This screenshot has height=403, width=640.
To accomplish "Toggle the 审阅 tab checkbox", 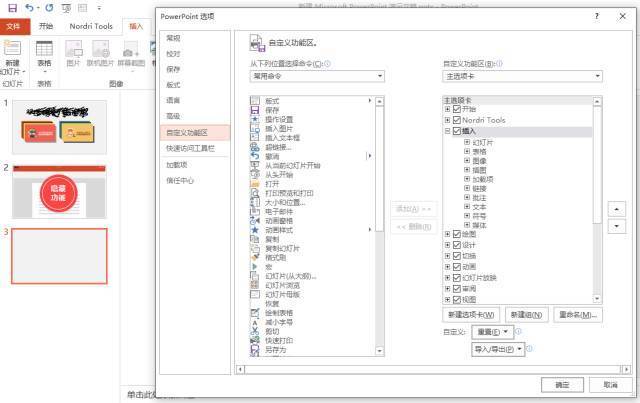I will click(x=457, y=289).
